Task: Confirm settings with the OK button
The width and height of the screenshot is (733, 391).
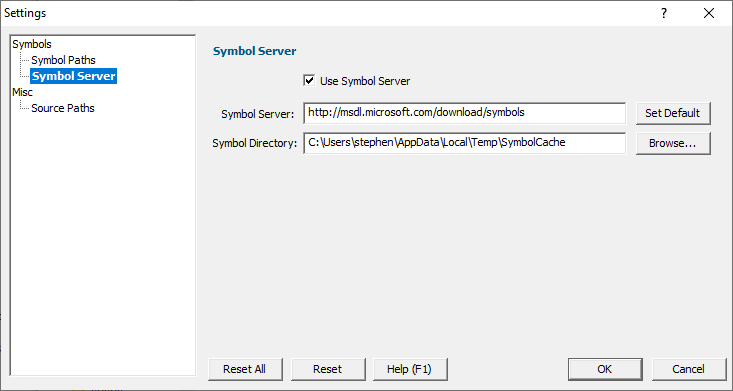Action: click(x=604, y=369)
